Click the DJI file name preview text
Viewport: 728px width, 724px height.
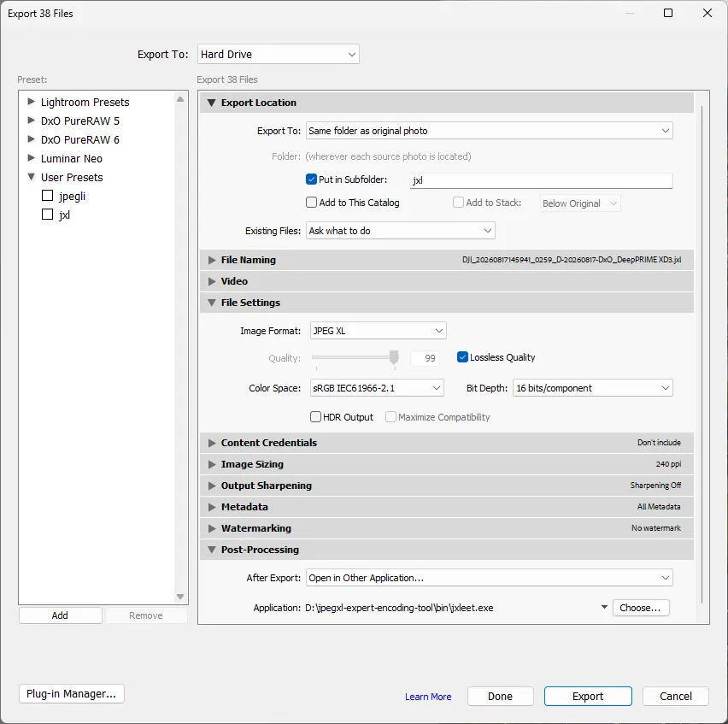click(572, 260)
